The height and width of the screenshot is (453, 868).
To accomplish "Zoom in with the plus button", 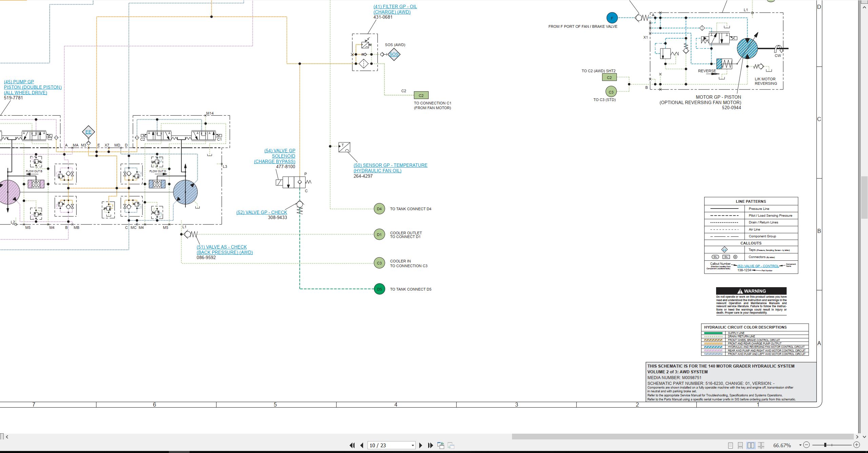I will [x=856, y=445].
